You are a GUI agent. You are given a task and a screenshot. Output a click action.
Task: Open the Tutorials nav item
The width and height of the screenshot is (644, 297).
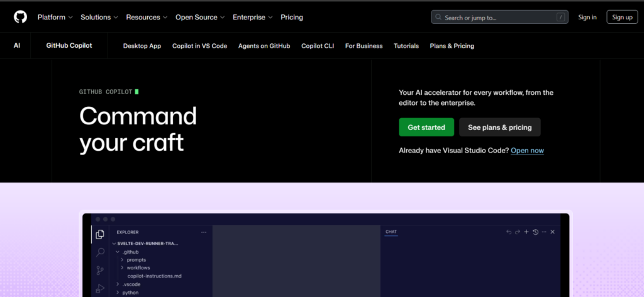(x=406, y=46)
